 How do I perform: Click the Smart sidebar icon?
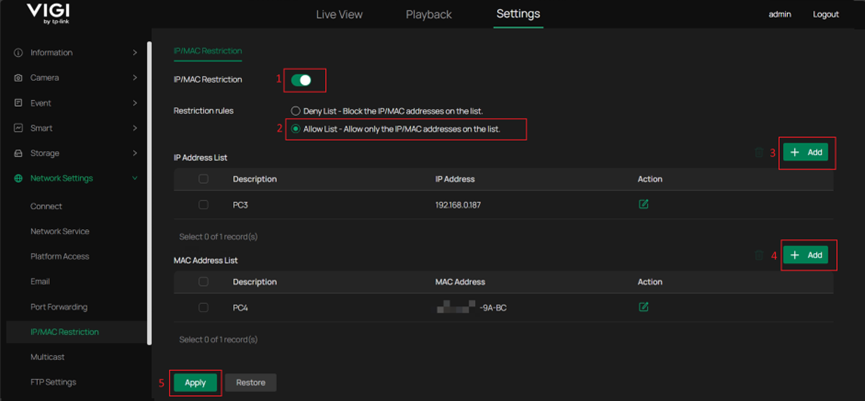[18, 128]
